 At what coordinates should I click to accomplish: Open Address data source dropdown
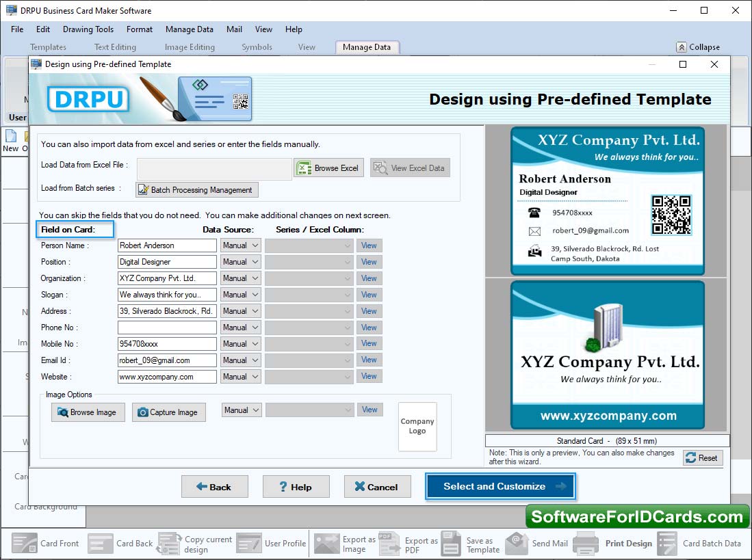click(x=241, y=311)
